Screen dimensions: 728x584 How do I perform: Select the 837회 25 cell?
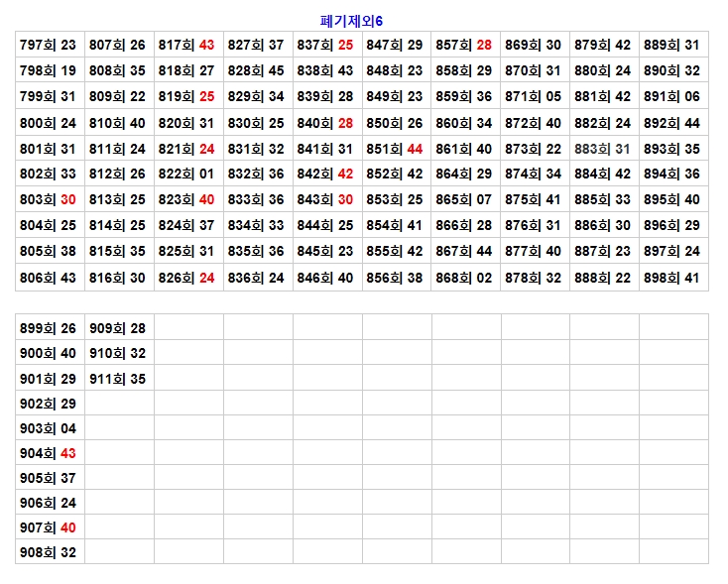point(325,45)
